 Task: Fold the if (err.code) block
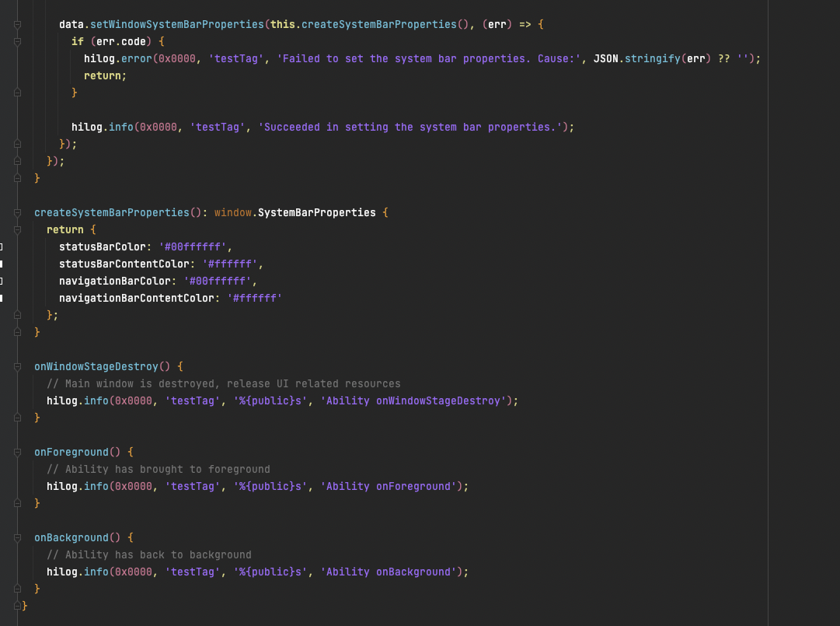(17, 41)
